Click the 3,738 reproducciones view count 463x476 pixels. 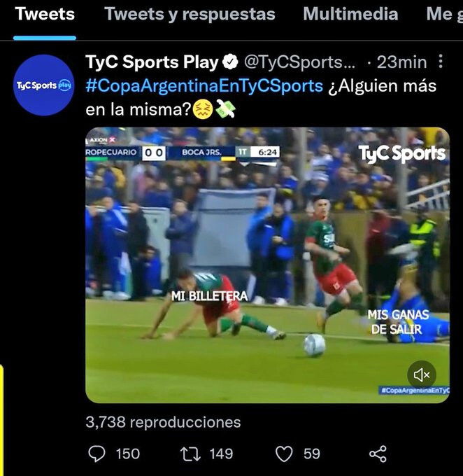pos(163,422)
